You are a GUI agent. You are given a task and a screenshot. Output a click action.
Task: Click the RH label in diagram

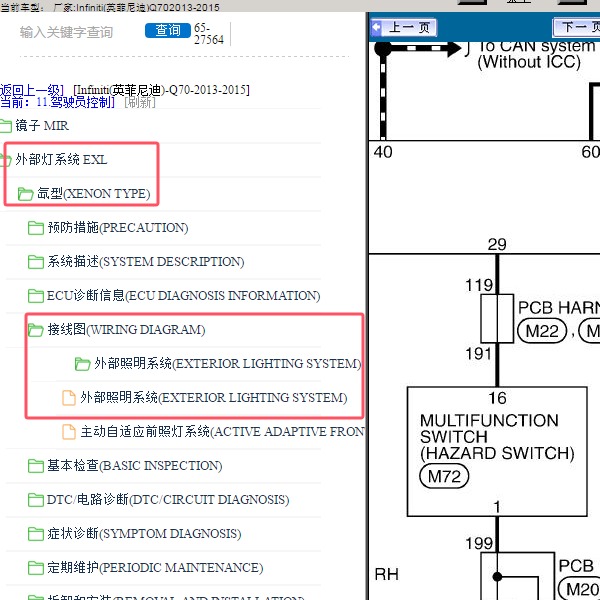click(386, 574)
